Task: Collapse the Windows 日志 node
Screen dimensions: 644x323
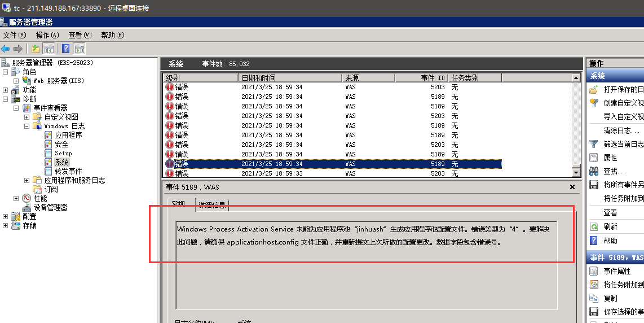Action: 27,126
